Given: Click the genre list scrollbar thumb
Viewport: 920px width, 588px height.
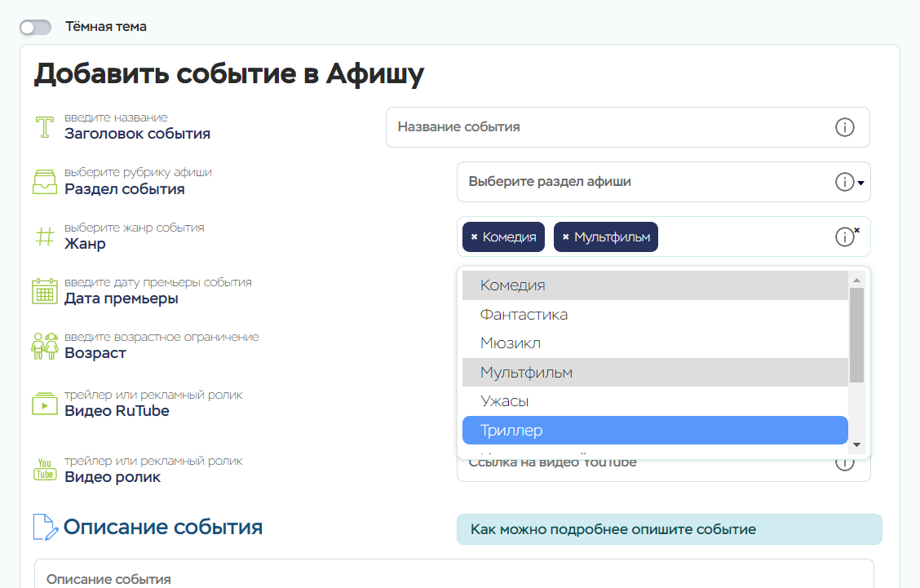Looking at the screenshot, I should tap(856, 334).
